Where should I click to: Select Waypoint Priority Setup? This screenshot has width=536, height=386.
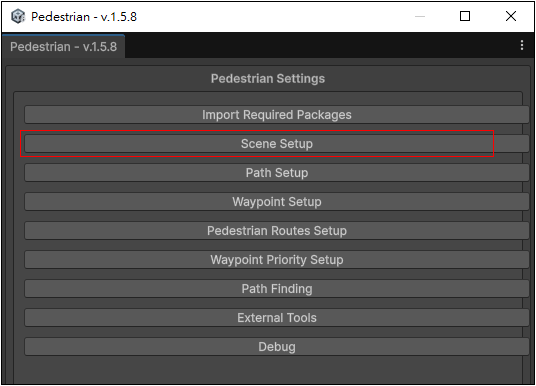[x=277, y=260]
